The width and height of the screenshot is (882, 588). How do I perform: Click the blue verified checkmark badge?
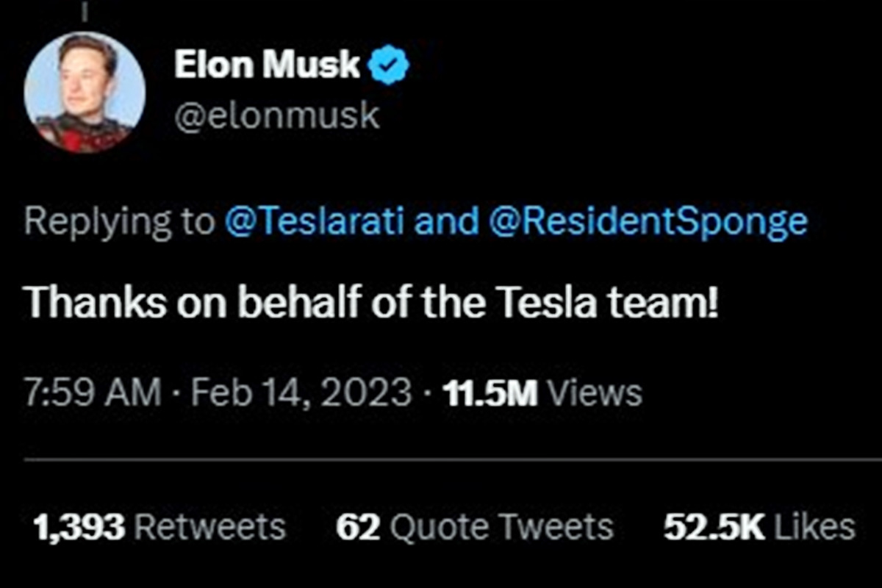(387, 66)
